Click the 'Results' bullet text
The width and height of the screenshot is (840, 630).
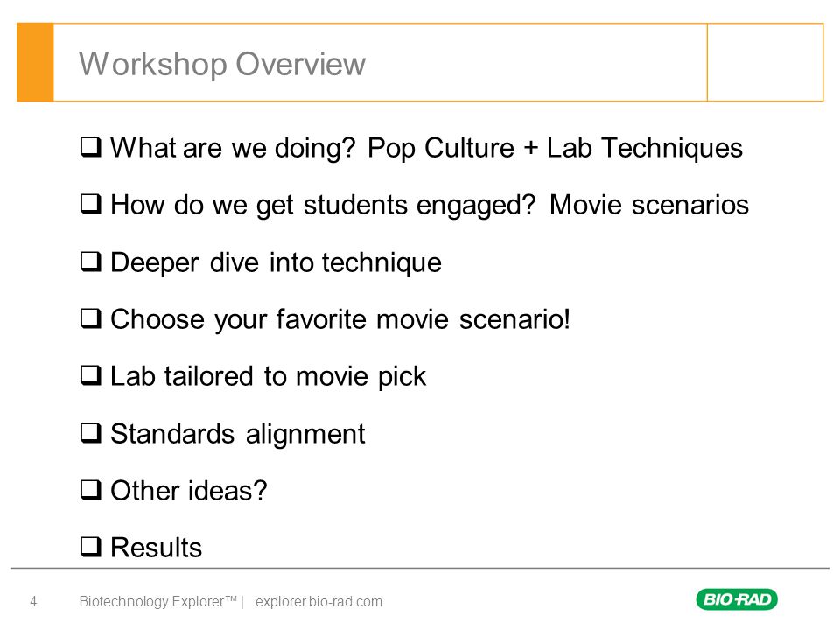157,548
